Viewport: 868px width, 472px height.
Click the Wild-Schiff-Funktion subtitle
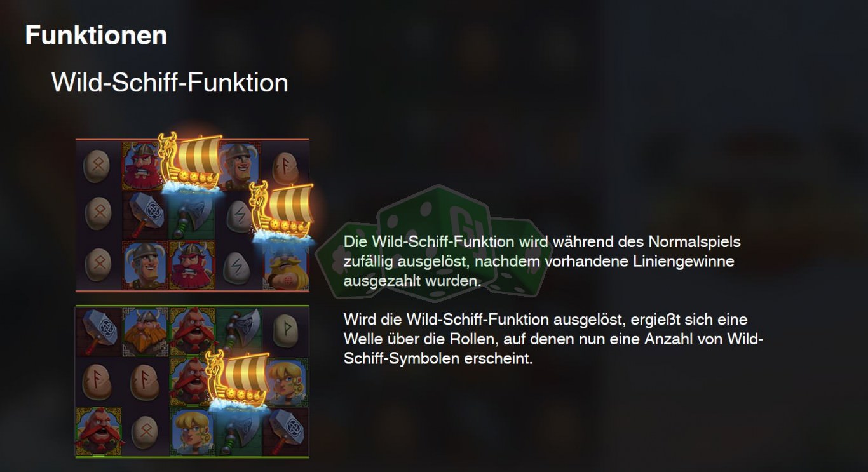tap(170, 83)
